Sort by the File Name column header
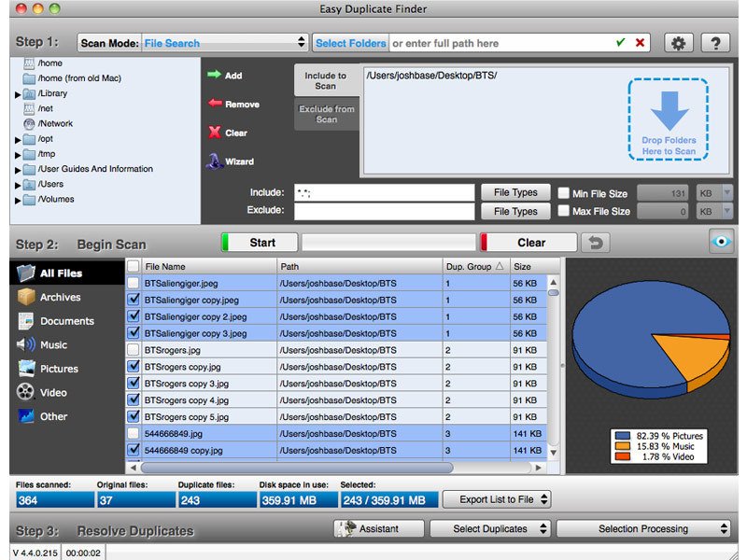Image resolution: width=747 pixels, height=560 pixels. coord(209,266)
